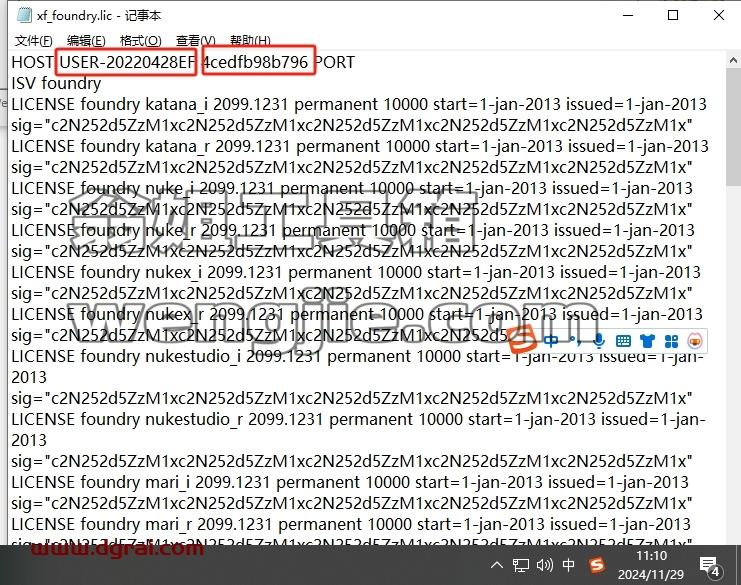741x585 pixels.
Task: Click the word nukex_r in the license line
Action: point(174,314)
